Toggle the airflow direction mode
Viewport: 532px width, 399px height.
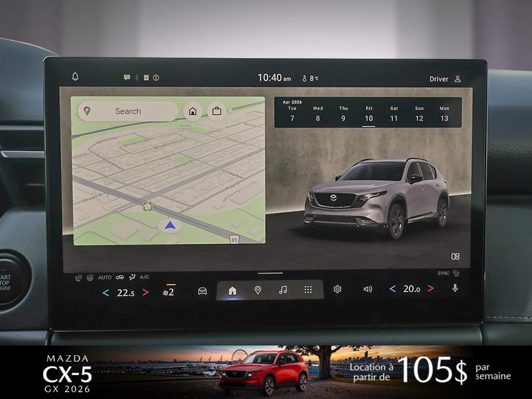point(132,277)
